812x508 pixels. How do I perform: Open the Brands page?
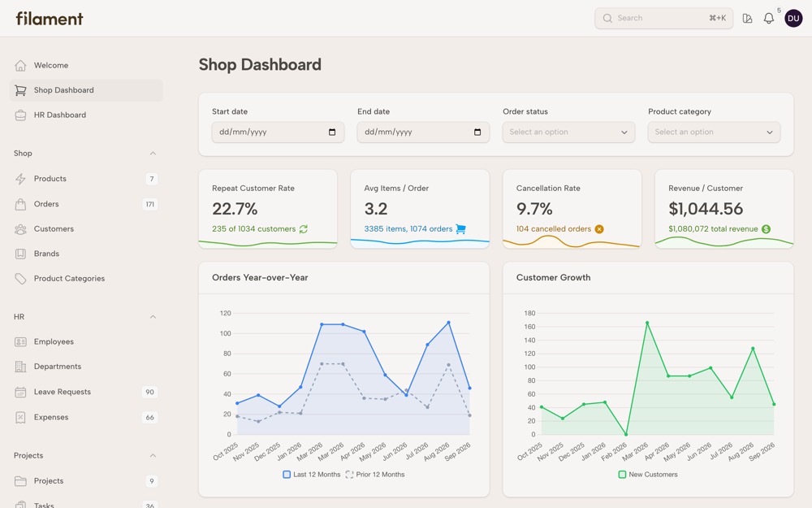46,254
